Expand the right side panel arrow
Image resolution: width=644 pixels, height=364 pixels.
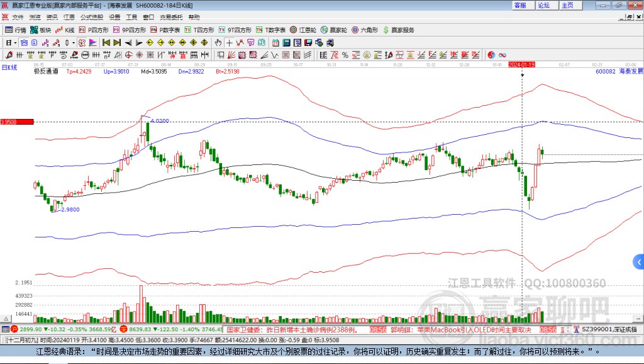point(639,261)
